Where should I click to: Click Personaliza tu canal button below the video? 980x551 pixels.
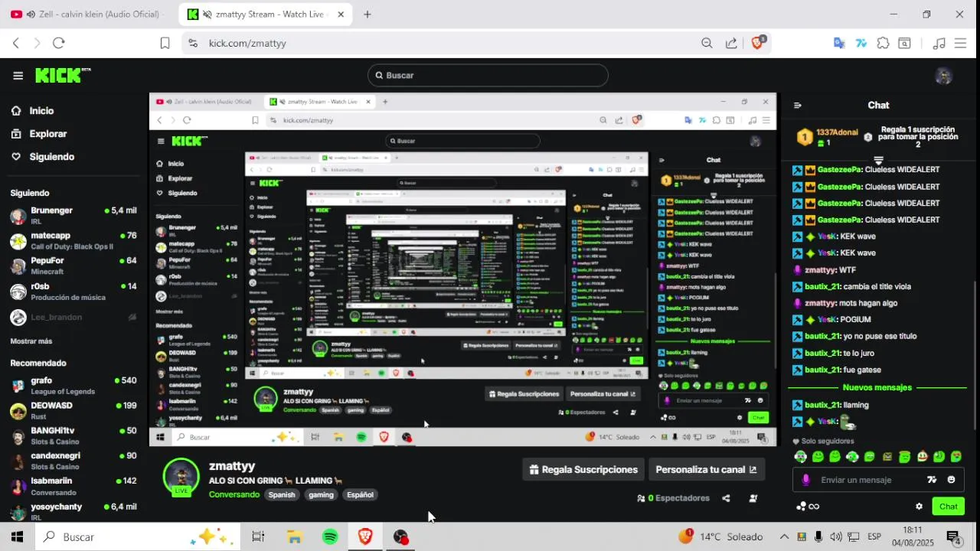pyautogui.click(x=706, y=470)
